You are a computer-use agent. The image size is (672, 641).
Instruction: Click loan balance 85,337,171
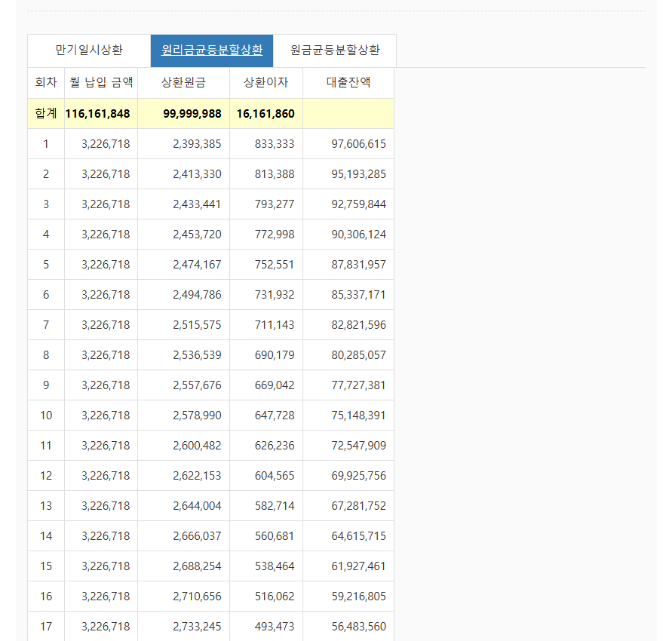(x=359, y=295)
